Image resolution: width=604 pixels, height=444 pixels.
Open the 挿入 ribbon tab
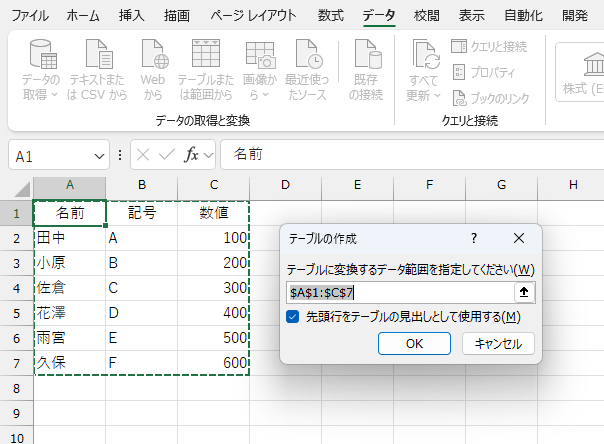click(x=131, y=15)
